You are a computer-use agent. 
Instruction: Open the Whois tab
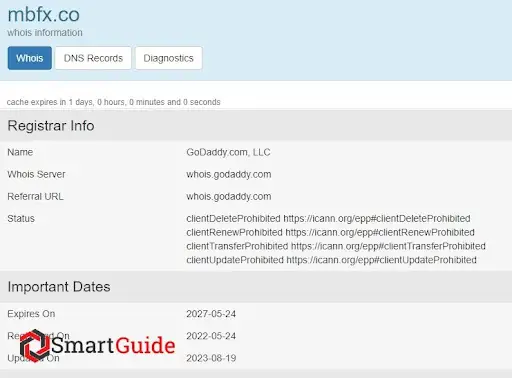(x=30, y=58)
